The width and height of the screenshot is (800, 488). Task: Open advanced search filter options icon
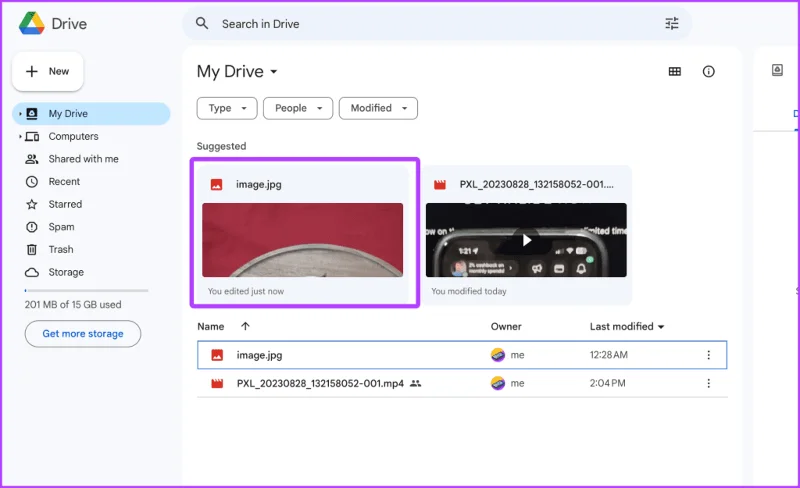(671, 23)
